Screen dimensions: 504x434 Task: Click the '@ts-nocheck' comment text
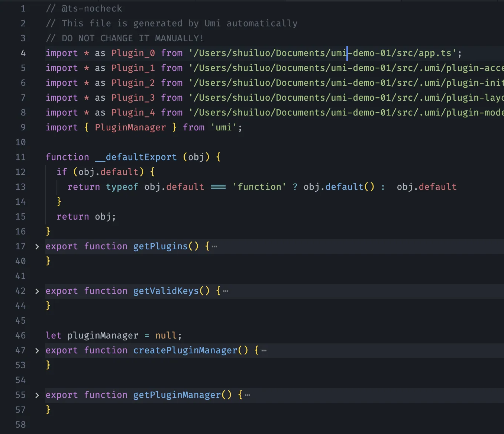coord(92,9)
